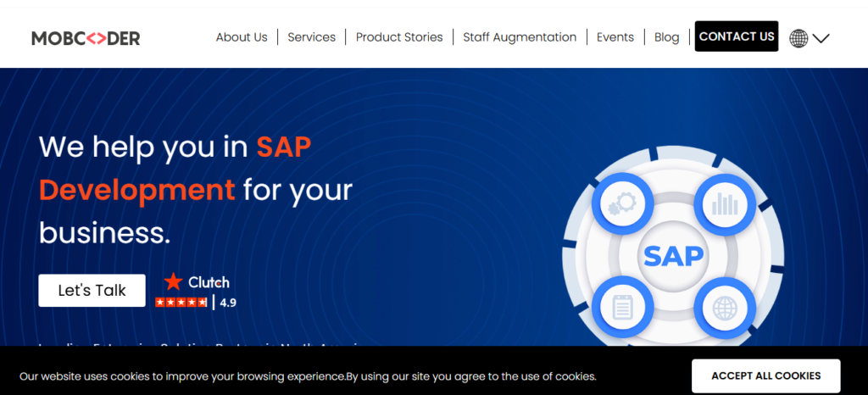Click the bar chart icon in SAP graphic
Screen dimensions: 868x395
click(725, 204)
